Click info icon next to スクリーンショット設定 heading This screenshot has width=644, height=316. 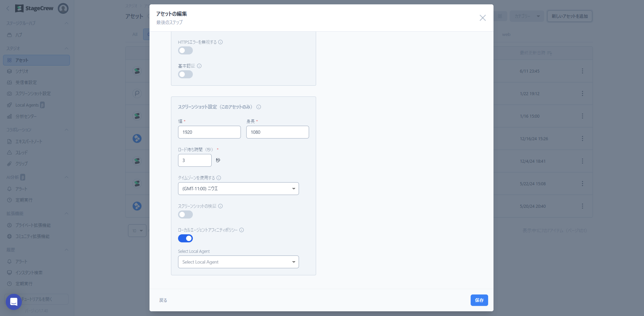click(x=259, y=107)
